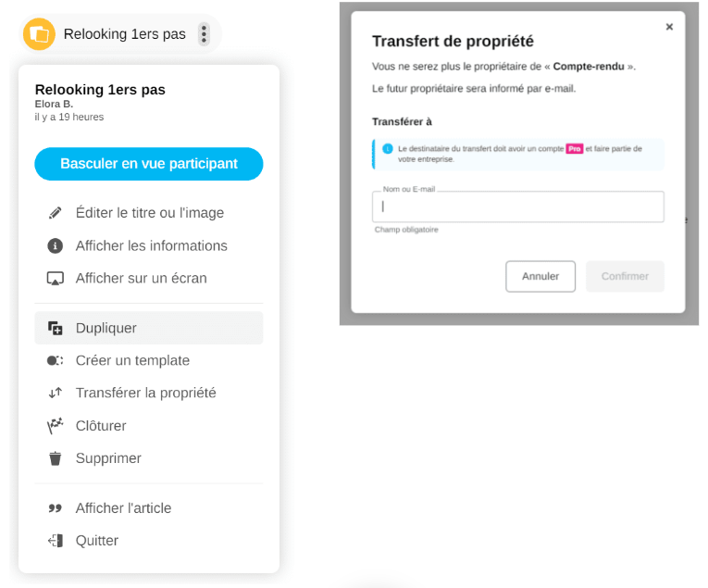Image resolution: width=708 pixels, height=588 pixels.
Task: Click the info circle icon
Action: click(x=56, y=246)
